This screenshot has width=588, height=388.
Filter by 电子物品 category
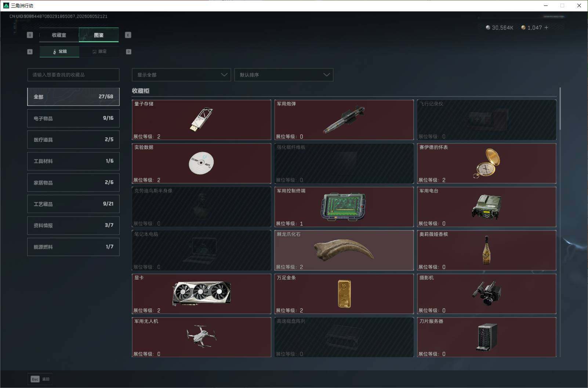(x=73, y=118)
